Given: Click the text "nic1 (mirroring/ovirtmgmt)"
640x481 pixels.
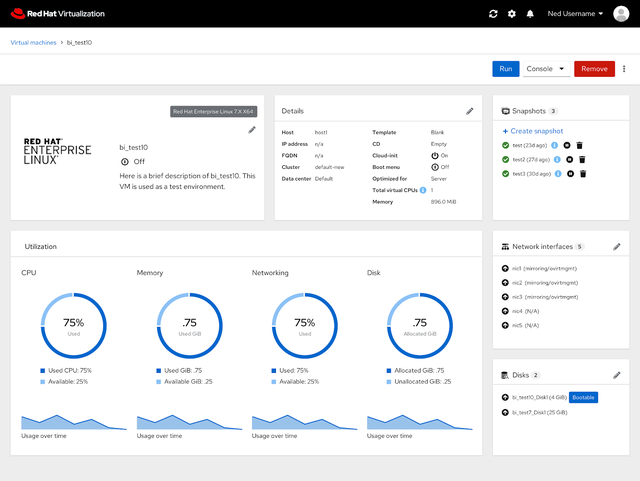Looking at the screenshot, I should pos(544,268).
